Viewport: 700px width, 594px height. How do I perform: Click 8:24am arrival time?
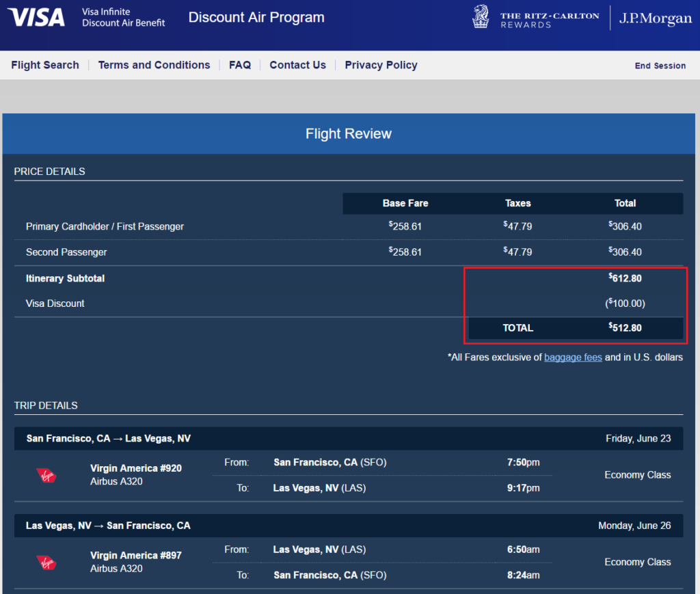click(x=523, y=576)
